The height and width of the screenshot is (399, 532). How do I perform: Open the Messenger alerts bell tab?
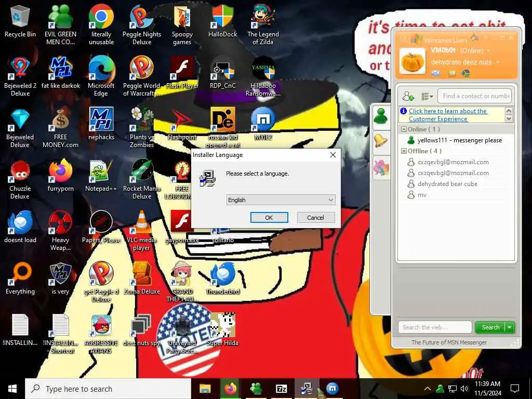[x=381, y=141]
